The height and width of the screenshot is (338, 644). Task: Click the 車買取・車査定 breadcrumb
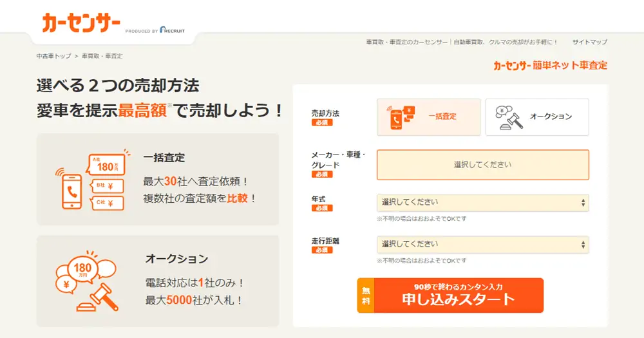pos(102,56)
